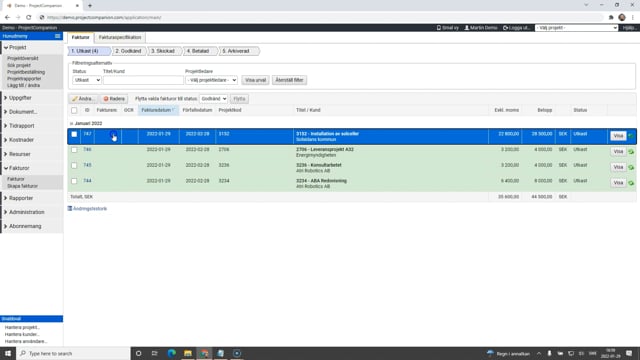Click the Radera button

[114, 99]
